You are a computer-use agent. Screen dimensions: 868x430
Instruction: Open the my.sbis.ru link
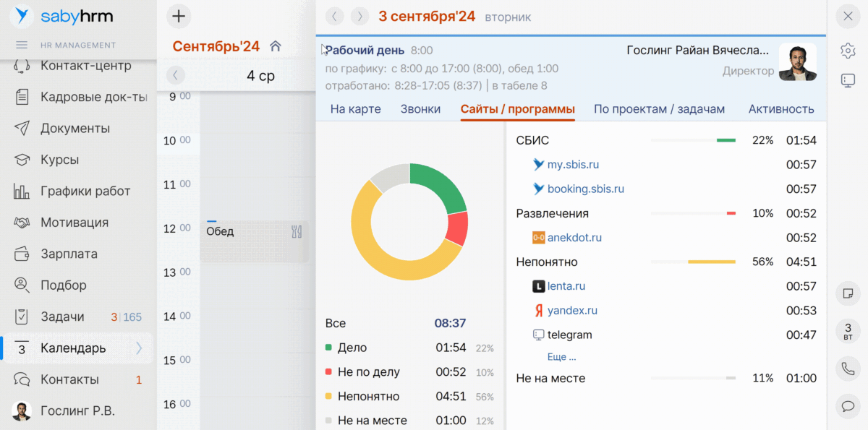click(x=573, y=165)
